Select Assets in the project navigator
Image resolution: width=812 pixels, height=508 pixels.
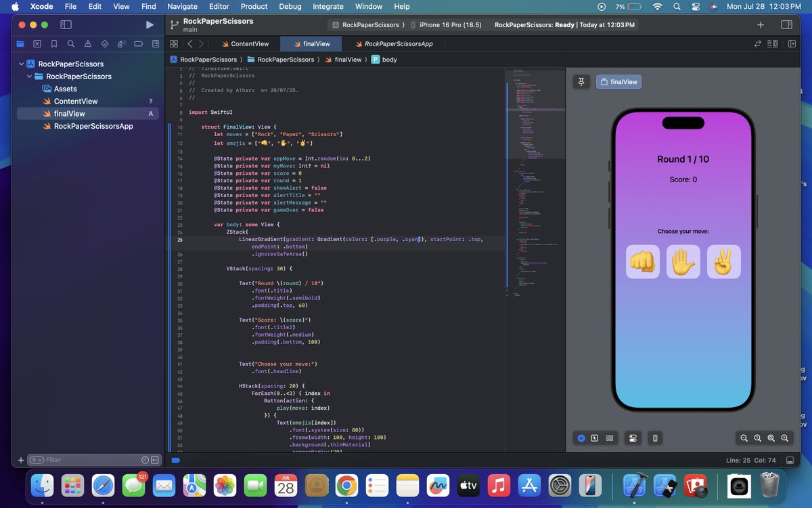click(65, 89)
